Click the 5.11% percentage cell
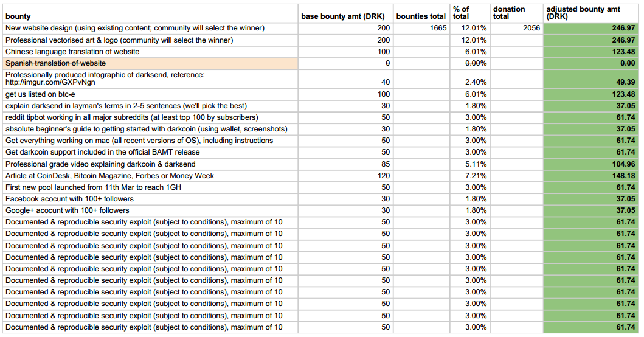Viewport: 644px width, 337px height. pyautogui.click(x=470, y=164)
